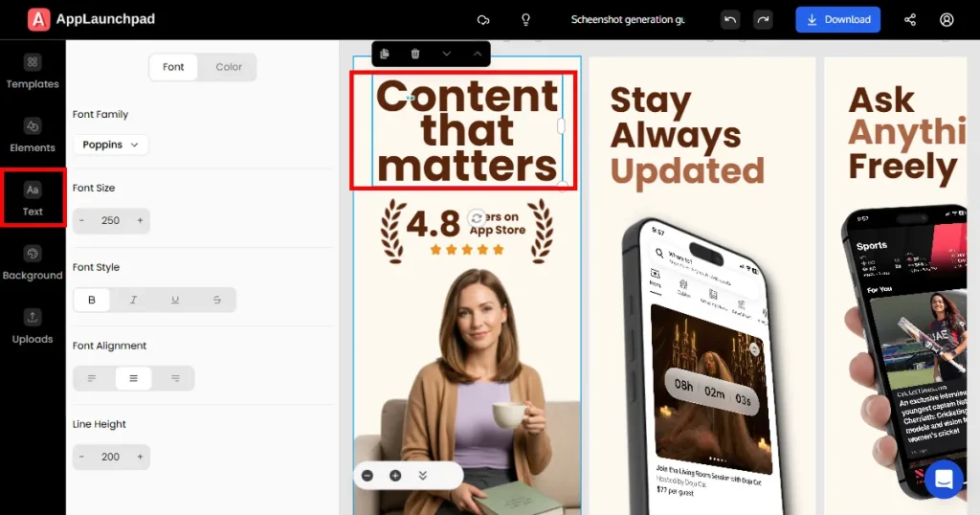Redo the last action

pyautogui.click(x=763, y=19)
